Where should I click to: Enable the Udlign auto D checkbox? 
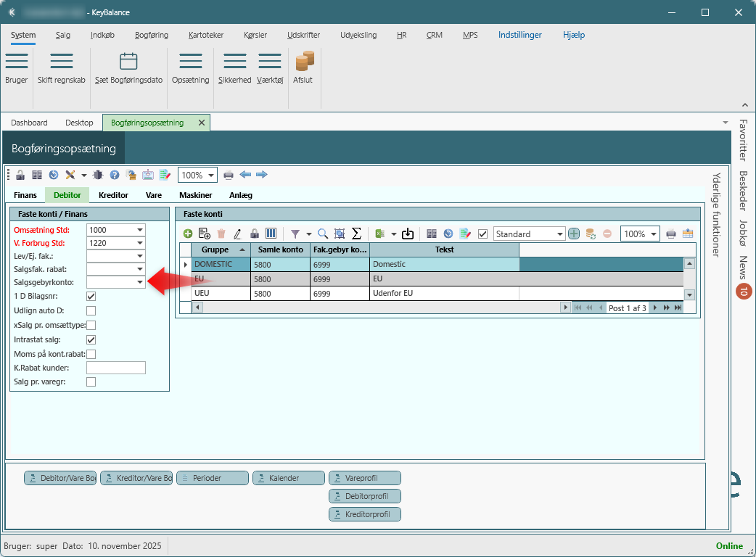(91, 310)
